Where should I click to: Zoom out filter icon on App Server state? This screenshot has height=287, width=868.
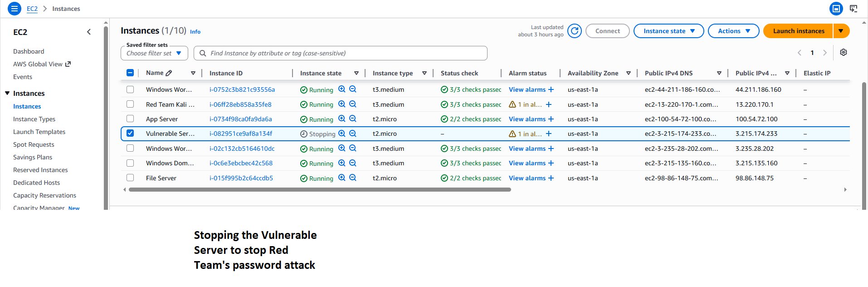click(353, 119)
